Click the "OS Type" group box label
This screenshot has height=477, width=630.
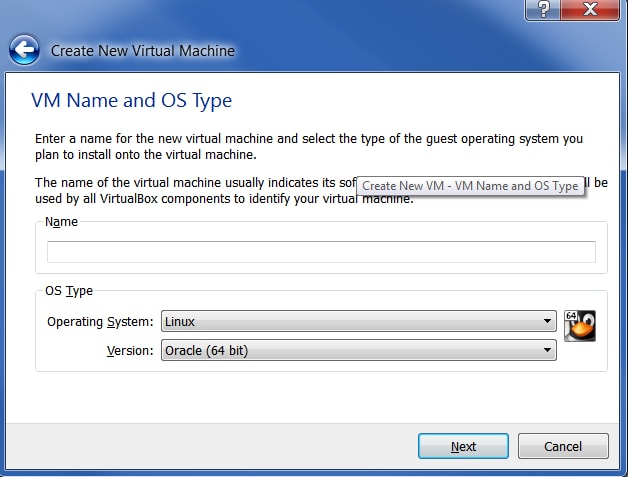click(x=69, y=291)
